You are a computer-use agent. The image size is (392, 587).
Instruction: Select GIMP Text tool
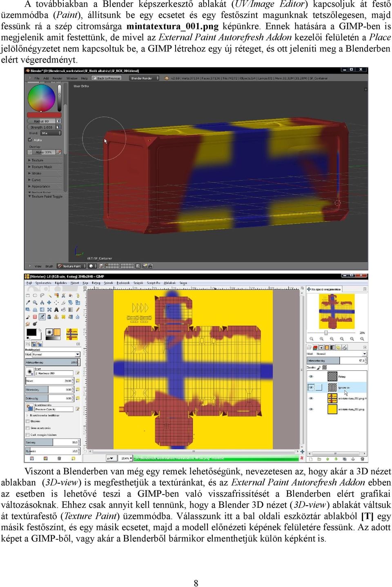point(56,309)
